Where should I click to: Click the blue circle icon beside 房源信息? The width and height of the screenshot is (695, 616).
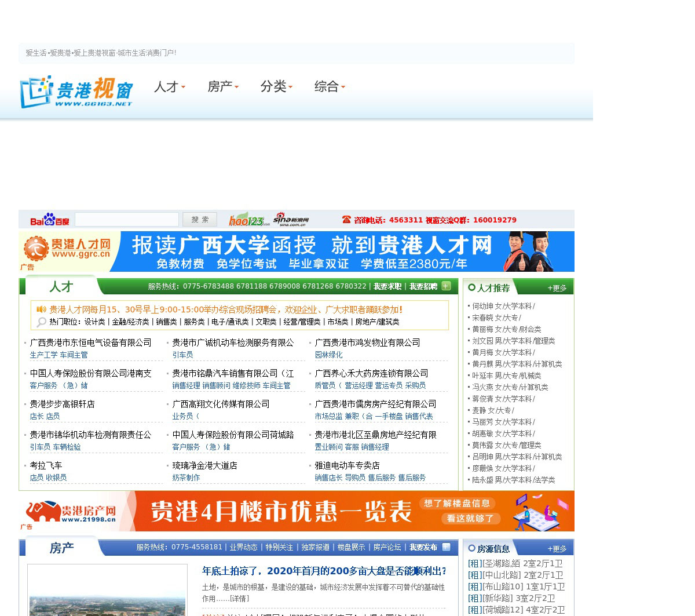(471, 548)
